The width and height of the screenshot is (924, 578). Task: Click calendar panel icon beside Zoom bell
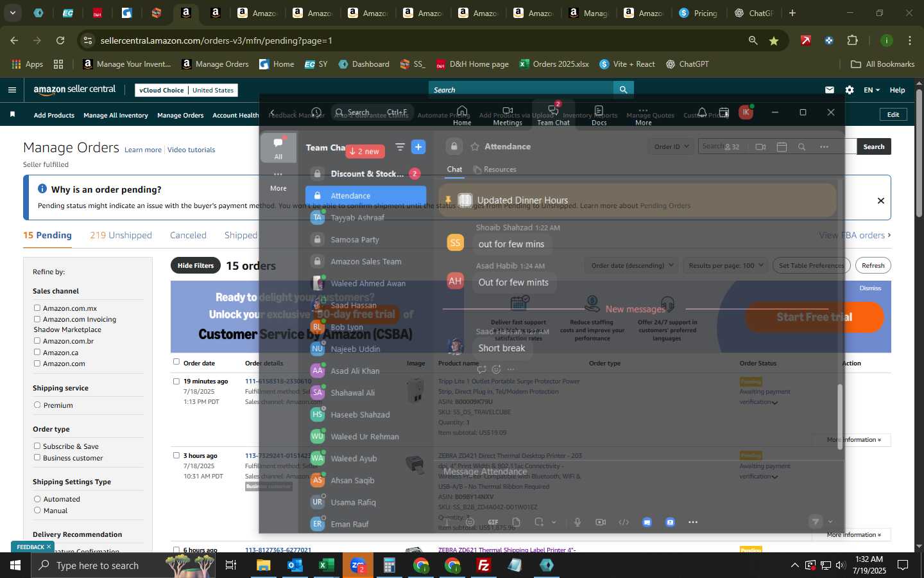coord(724,112)
